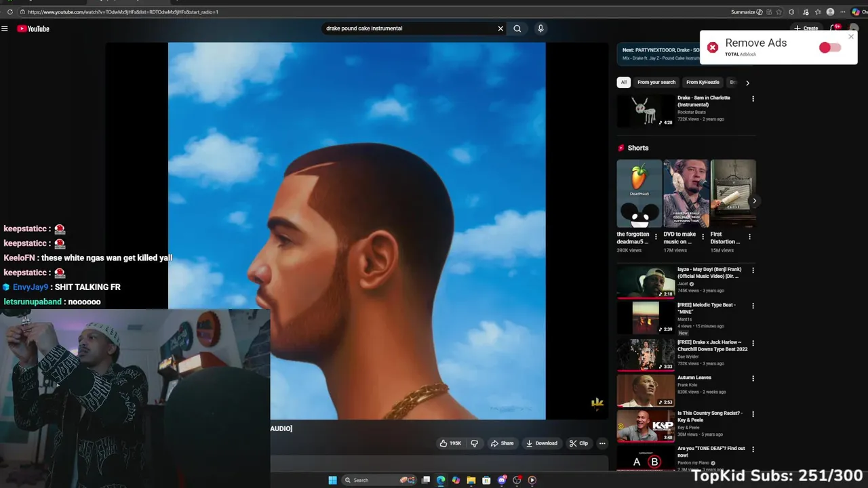
Task: Start voice search with microphone
Action: click(540, 28)
